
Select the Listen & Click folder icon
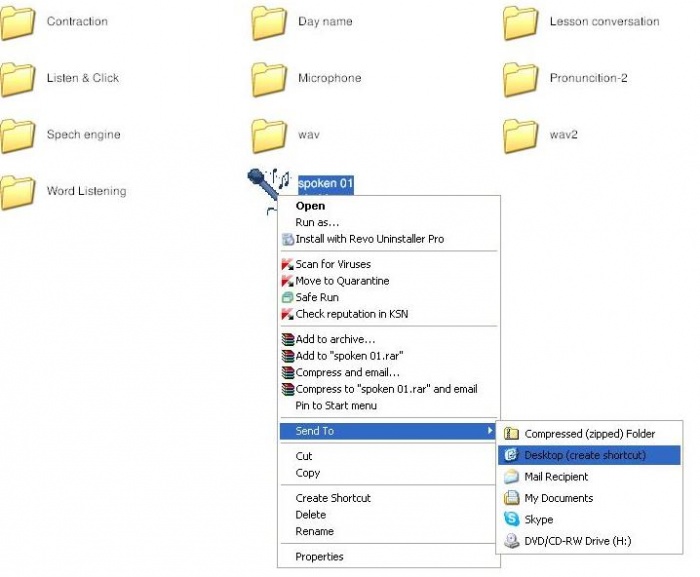[17, 79]
